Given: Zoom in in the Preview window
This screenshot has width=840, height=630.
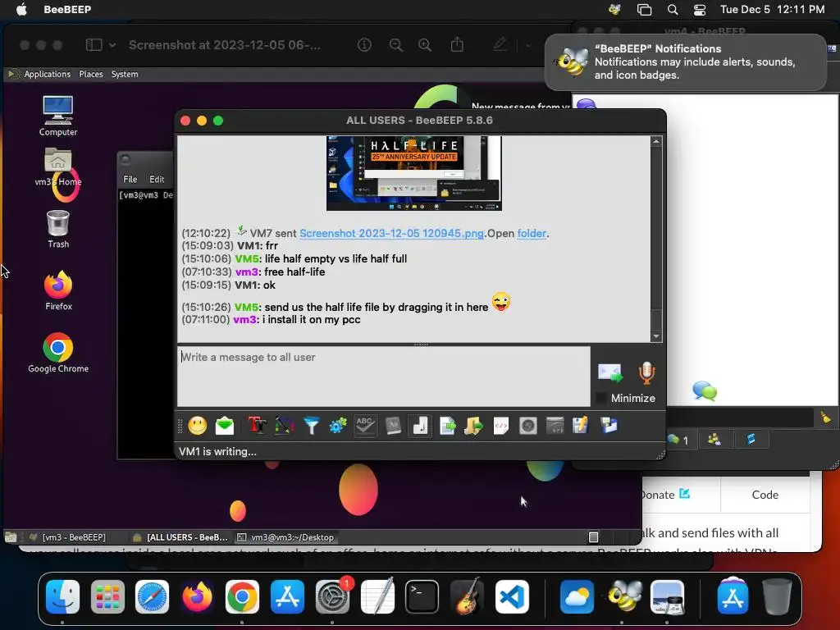Looking at the screenshot, I should (x=425, y=45).
